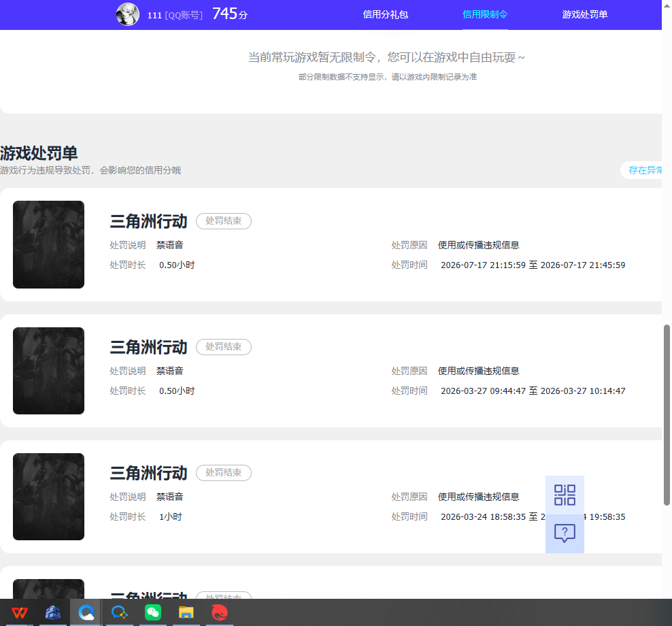The height and width of the screenshot is (626, 672).
Task: Click the time range starting 2026-07-17 21:15:59
Action: [x=533, y=265]
